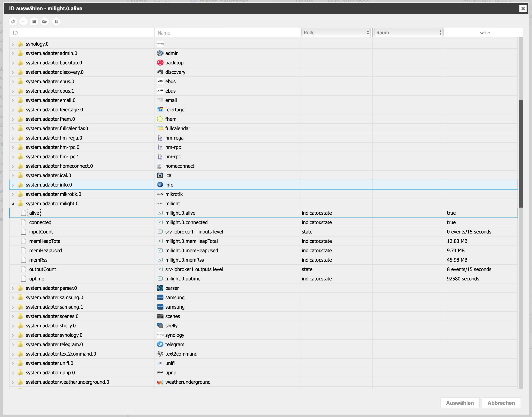Click the green fhem house icon
The height and width of the screenshot is (417, 532).
pos(160,119)
